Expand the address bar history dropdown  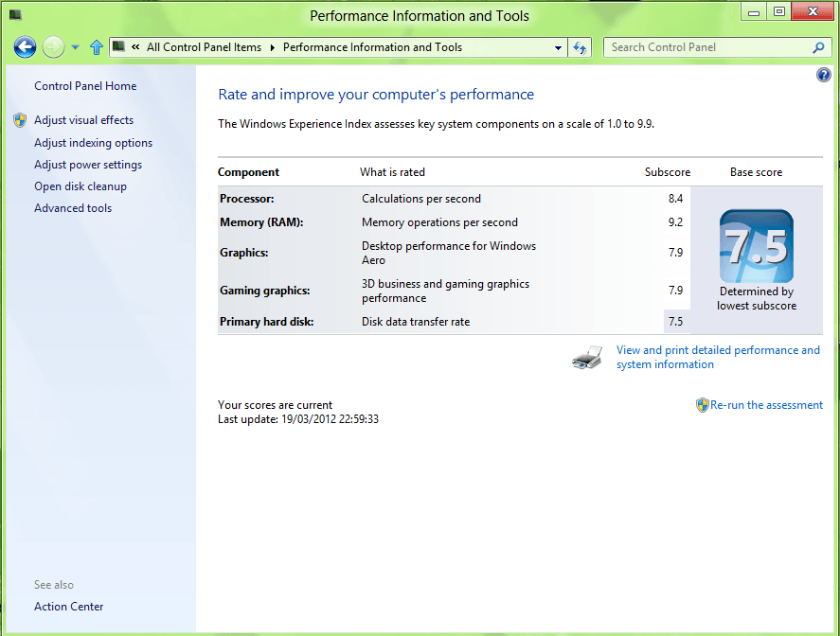pos(558,47)
